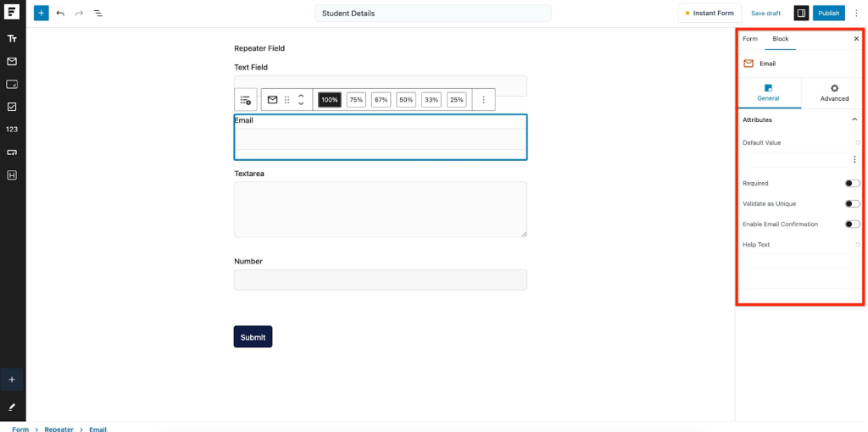
Task: Set field width to 50%
Action: tap(406, 100)
